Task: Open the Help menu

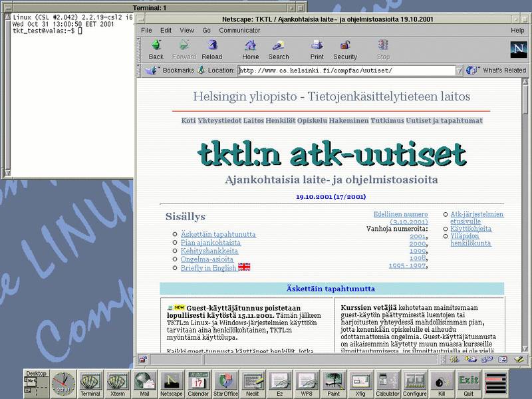Action: 517,30
